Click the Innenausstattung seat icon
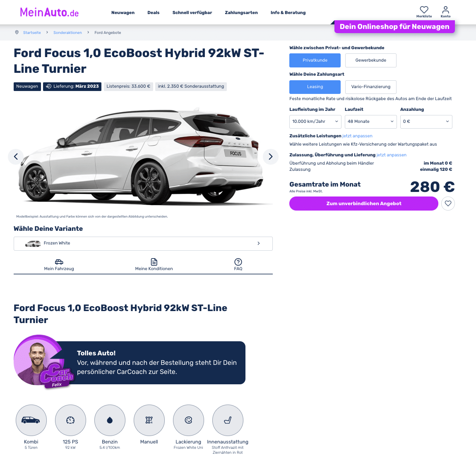Viewport: 476px width, 460px height. (x=228, y=420)
